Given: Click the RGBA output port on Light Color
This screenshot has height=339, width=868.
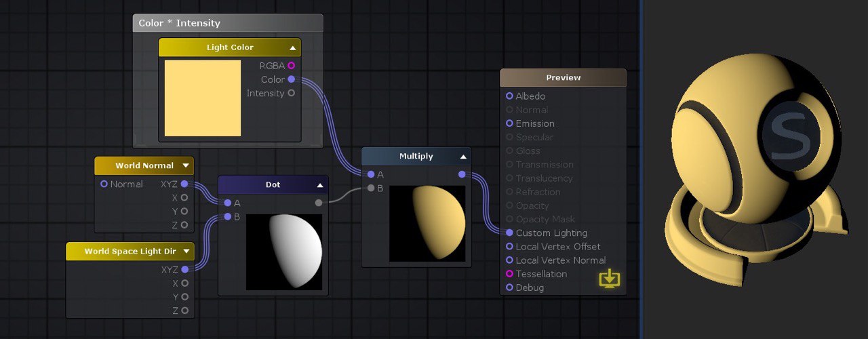Looking at the screenshot, I should (292, 66).
